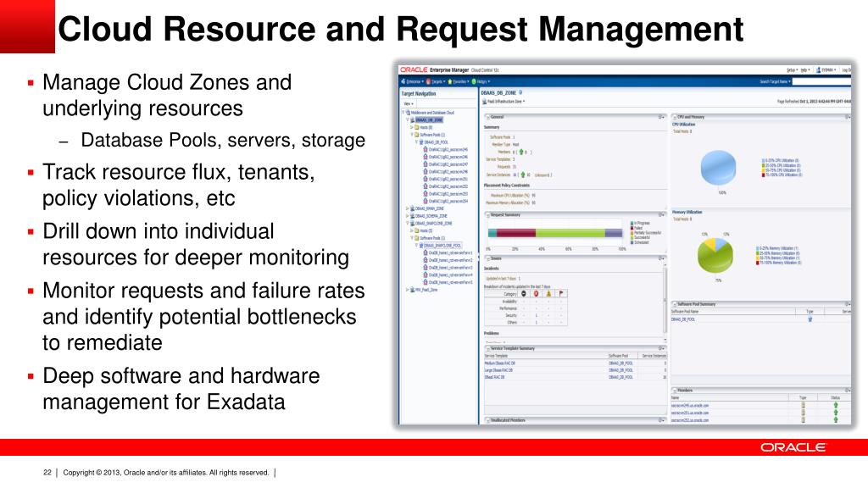Collapse the Middleware and Database Cloud node

pyautogui.click(x=403, y=113)
